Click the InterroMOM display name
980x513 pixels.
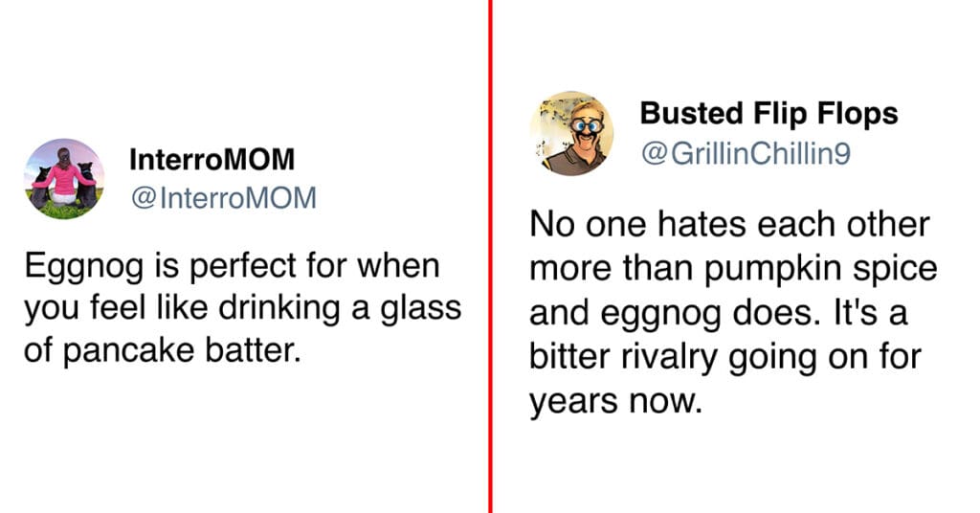tap(212, 160)
